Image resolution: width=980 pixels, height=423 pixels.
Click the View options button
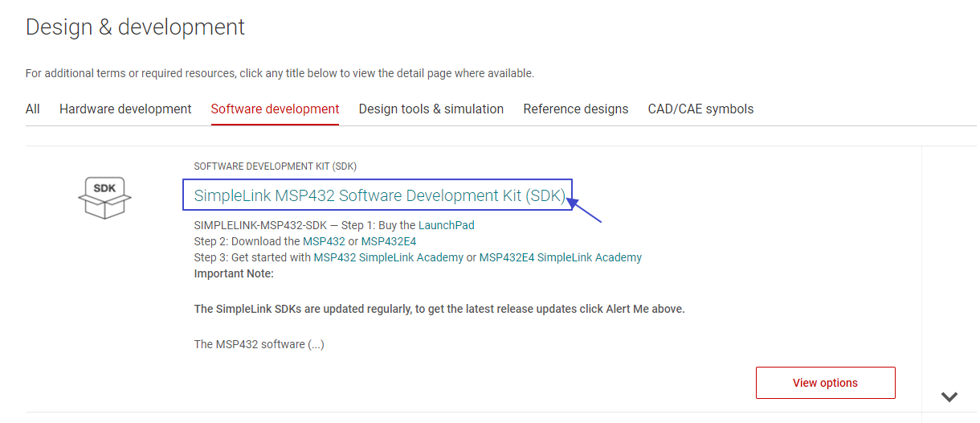tap(826, 383)
